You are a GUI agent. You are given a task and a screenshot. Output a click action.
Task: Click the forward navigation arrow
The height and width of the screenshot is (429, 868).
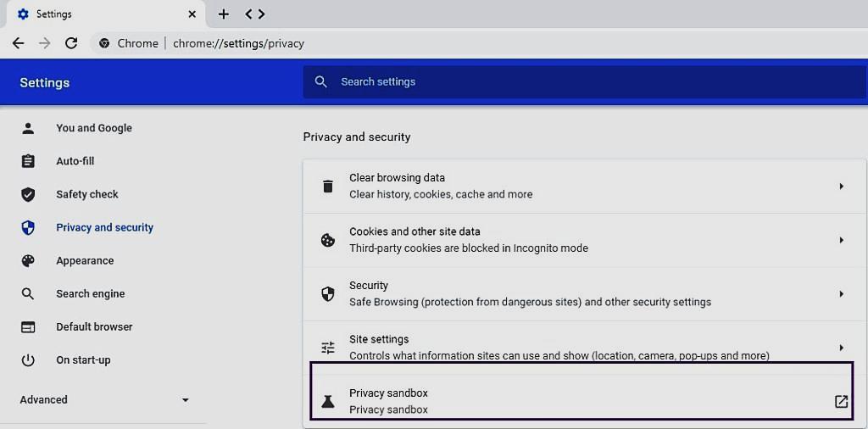click(x=44, y=43)
